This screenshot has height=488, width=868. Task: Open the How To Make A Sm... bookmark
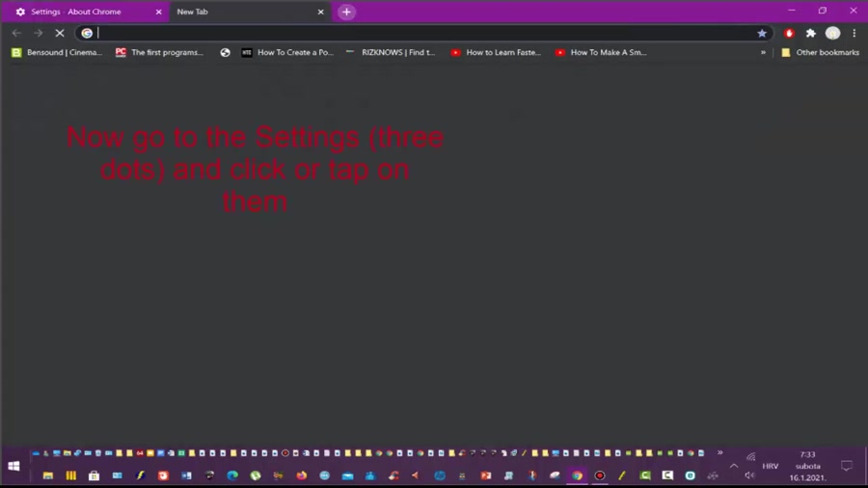[x=601, y=53]
